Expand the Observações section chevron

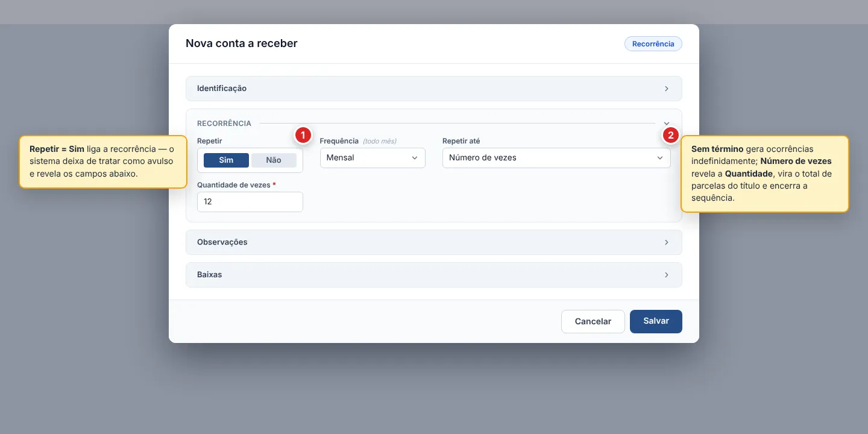(x=666, y=242)
